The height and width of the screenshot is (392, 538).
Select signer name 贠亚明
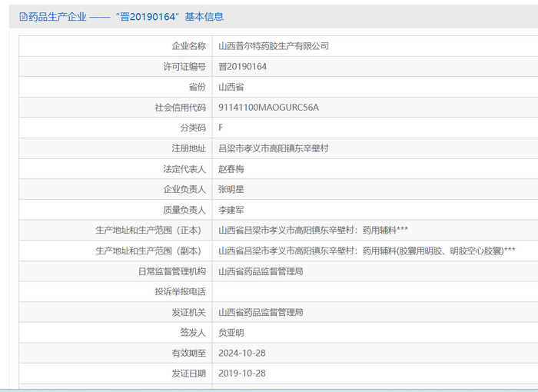point(231,333)
